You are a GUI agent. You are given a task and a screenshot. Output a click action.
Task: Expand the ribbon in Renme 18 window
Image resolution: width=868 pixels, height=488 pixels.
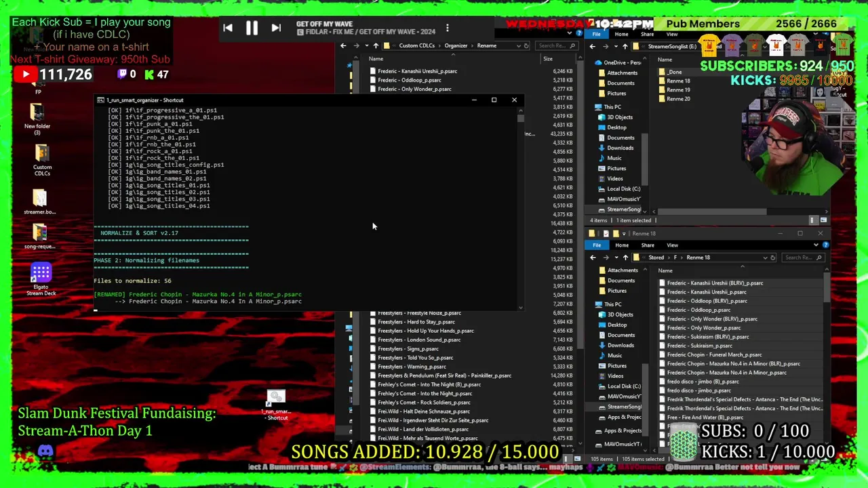point(816,245)
